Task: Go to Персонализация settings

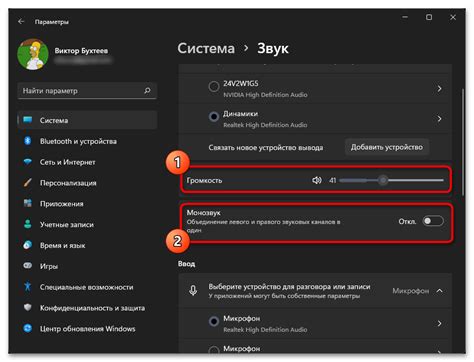Action: pyautogui.click(x=87, y=183)
